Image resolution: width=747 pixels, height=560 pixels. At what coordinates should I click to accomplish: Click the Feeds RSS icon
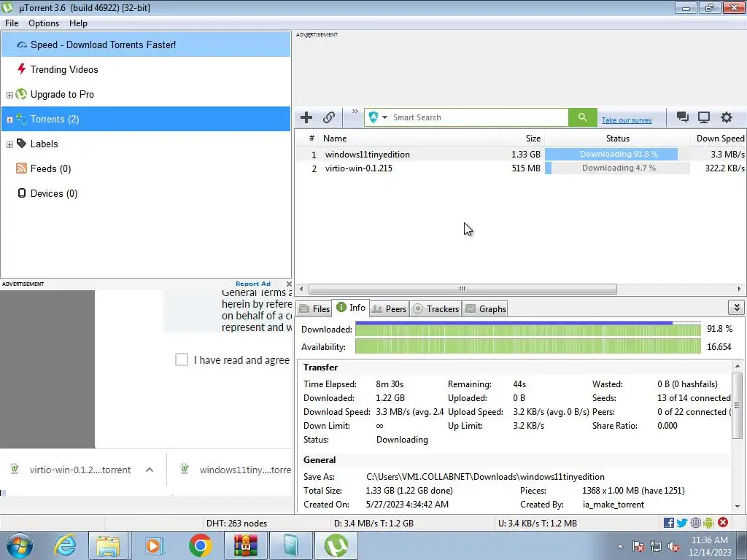pyautogui.click(x=21, y=168)
